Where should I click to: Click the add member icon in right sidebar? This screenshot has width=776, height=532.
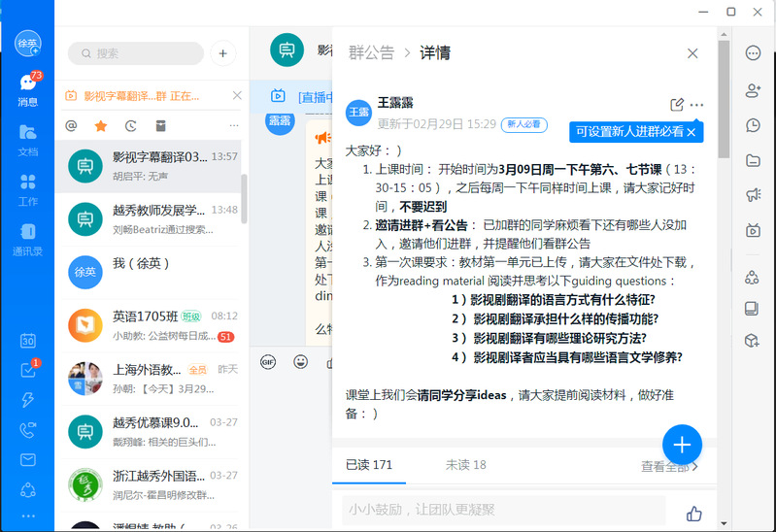(x=752, y=90)
